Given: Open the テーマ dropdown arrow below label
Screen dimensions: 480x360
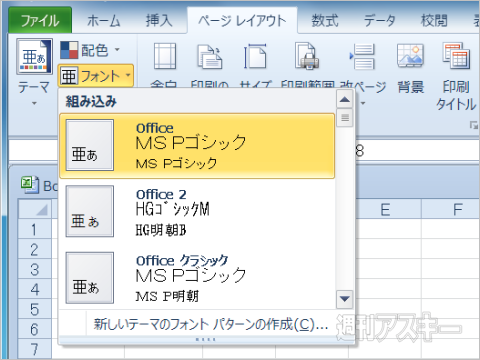Looking at the screenshot, I should (34, 103).
